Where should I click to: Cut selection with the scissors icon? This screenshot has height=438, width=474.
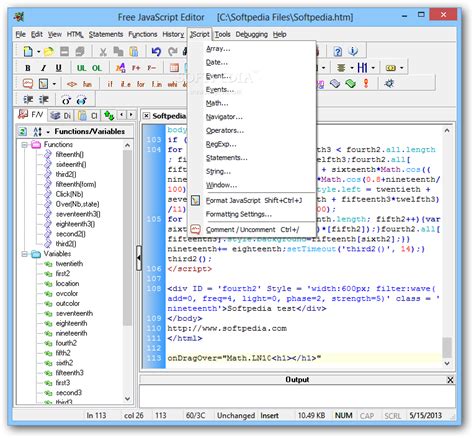pos(103,52)
